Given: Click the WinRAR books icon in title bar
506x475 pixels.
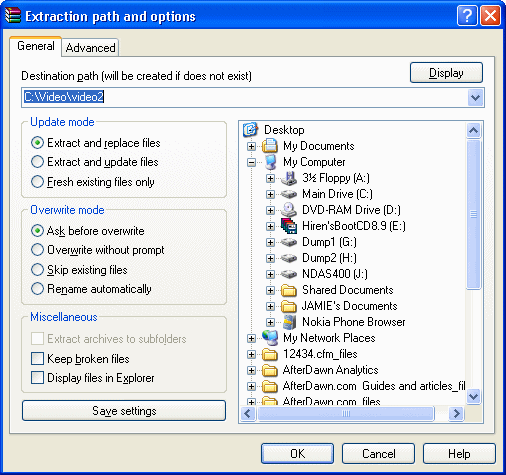Looking at the screenshot, I should pyautogui.click(x=13, y=15).
